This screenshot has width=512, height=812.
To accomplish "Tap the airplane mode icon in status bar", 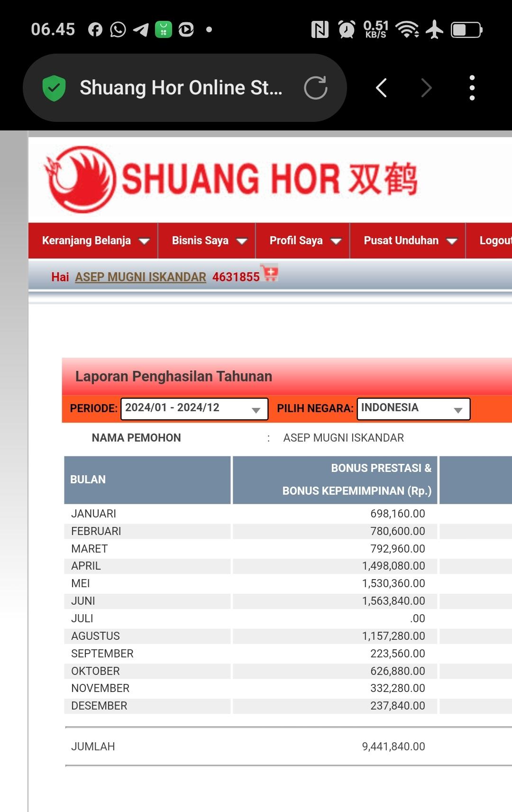I will (434, 29).
